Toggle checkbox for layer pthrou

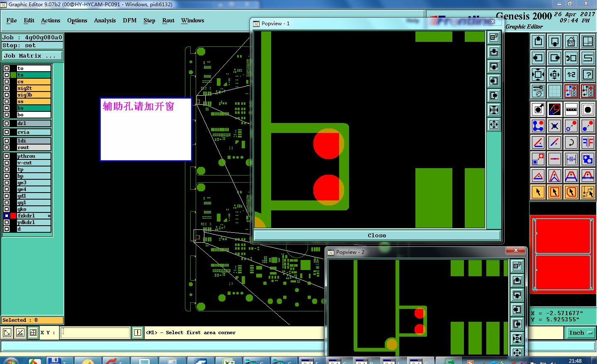pyautogui.click(x=7, y=156)
